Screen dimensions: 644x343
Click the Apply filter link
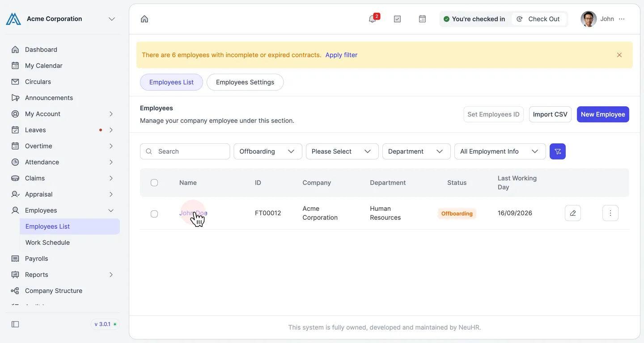pyautogui.click(x=341, y=55)
